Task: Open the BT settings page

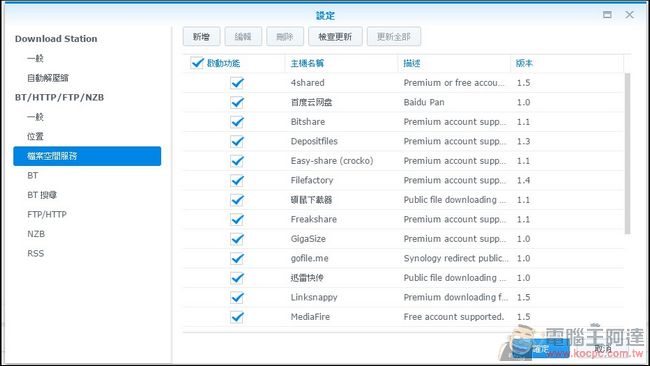Action: pos(33,175)
